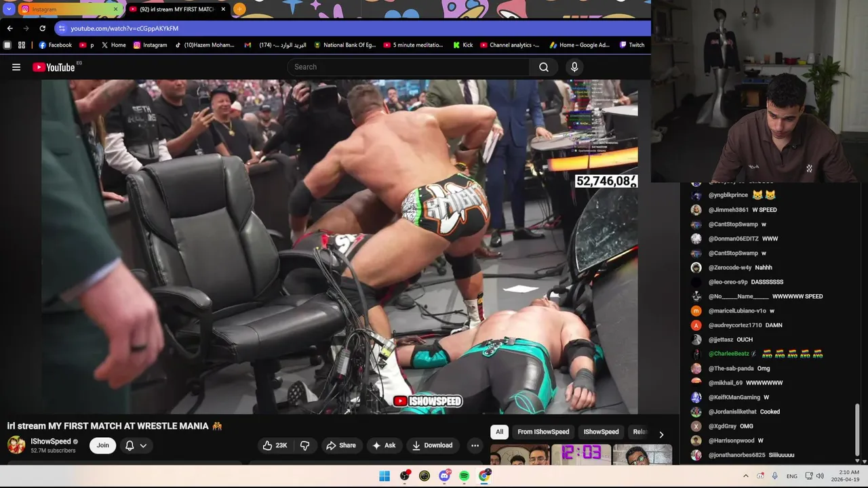Open IShowSpeed channel name link
The width and height of the screenshot is (868, 488).
[51, 441]
